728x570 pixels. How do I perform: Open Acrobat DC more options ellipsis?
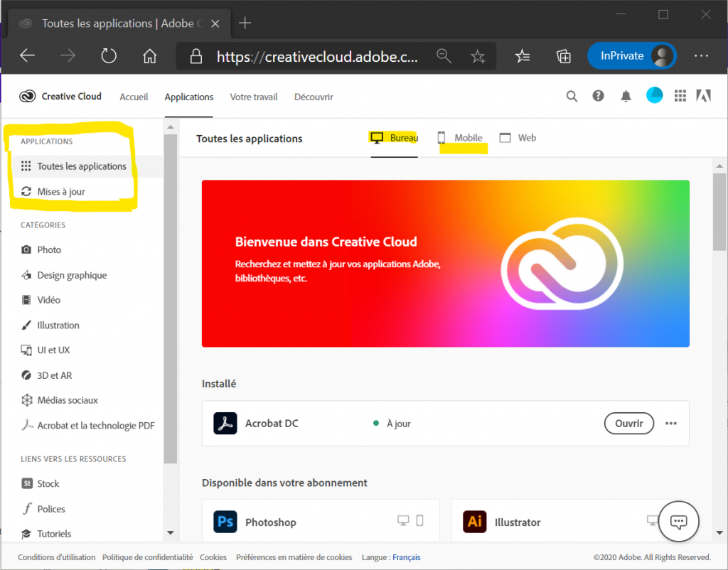click(x=670, y=424)
